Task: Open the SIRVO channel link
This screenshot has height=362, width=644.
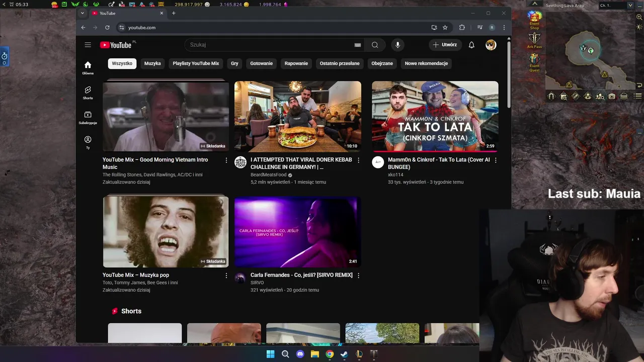Action: click(257, 283)
